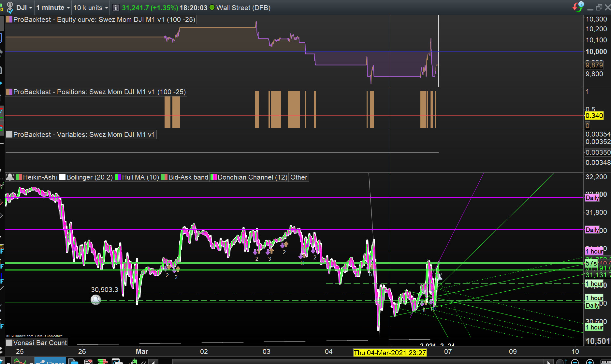Zoom out using the minus magnifier icon
Viewport: 611px width, 364px height.
click(x=575, y=362)
